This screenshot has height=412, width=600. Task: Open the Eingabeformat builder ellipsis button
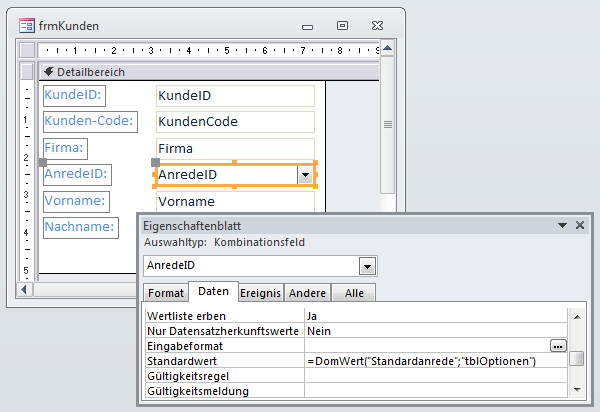pyautogui.click(x=557, y=345)
